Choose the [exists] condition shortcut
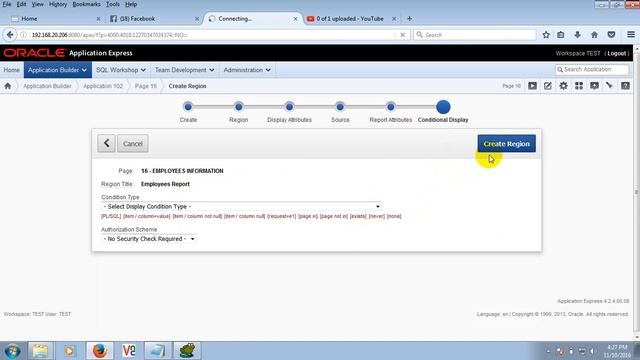Screen dimensions: 640x360 coord(358,216)
